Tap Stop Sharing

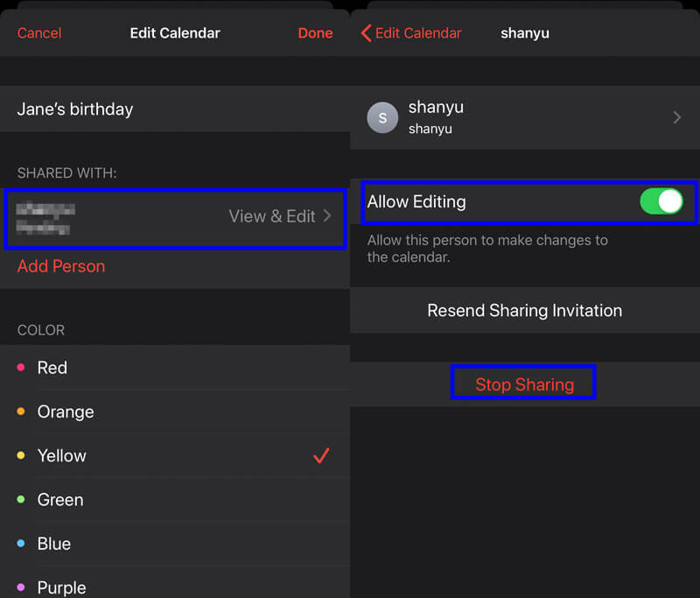pyautogui.click(x=524, y=384)
